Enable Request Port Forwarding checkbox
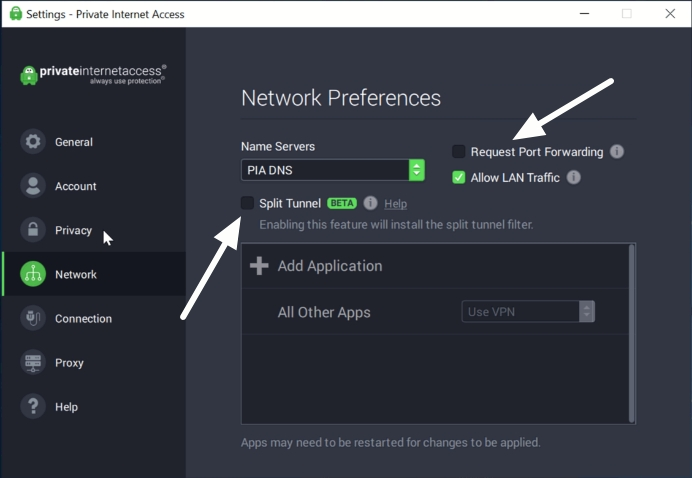This screenshot has height=478, width=692. click(459, 151)
